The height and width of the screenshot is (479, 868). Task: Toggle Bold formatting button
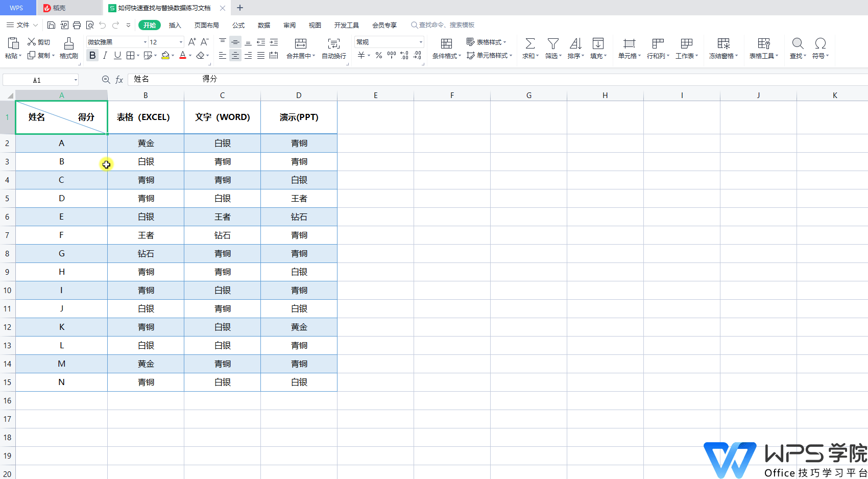tap(92, 56)
